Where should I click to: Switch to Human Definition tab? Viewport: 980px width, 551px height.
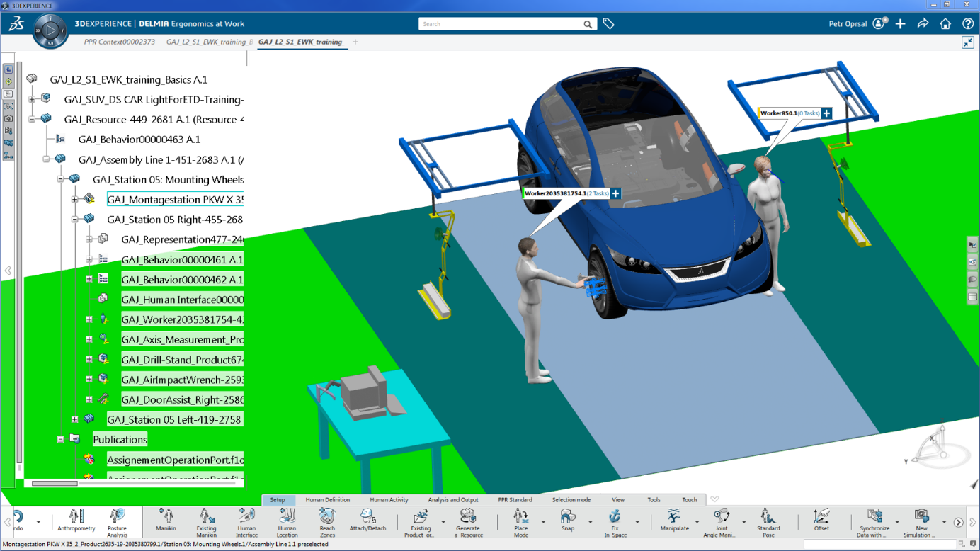[x=327, y=500]
